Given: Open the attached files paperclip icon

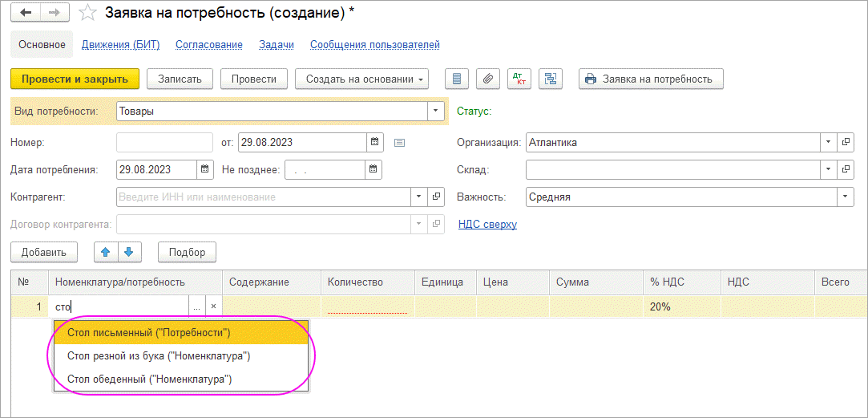Looking at the screenshot, I should pos(488,79).
